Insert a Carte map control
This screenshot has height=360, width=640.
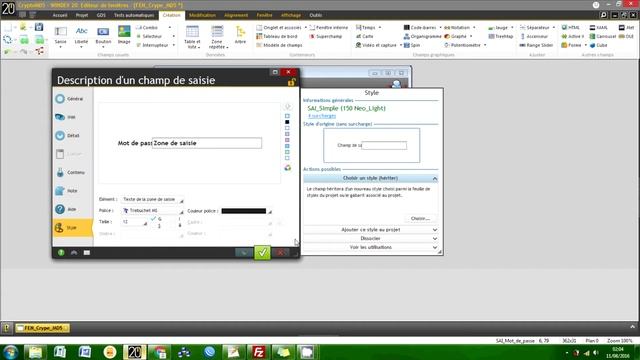coord(364,36)
